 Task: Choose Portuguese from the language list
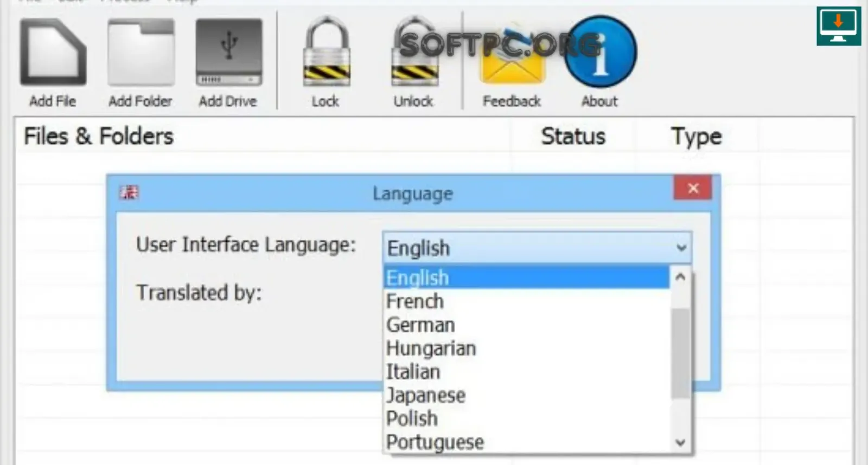pyautogui.click(x=526, y=442)
